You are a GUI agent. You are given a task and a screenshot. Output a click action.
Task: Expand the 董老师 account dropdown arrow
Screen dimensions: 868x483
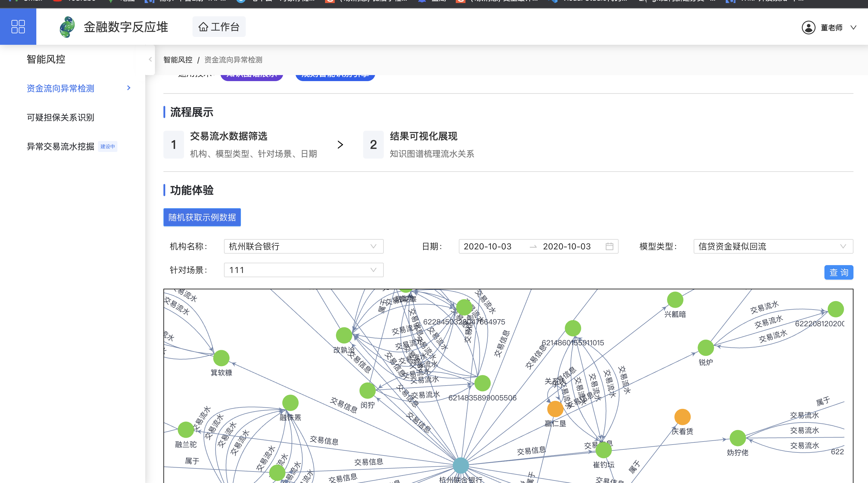[x=853, y=28]
